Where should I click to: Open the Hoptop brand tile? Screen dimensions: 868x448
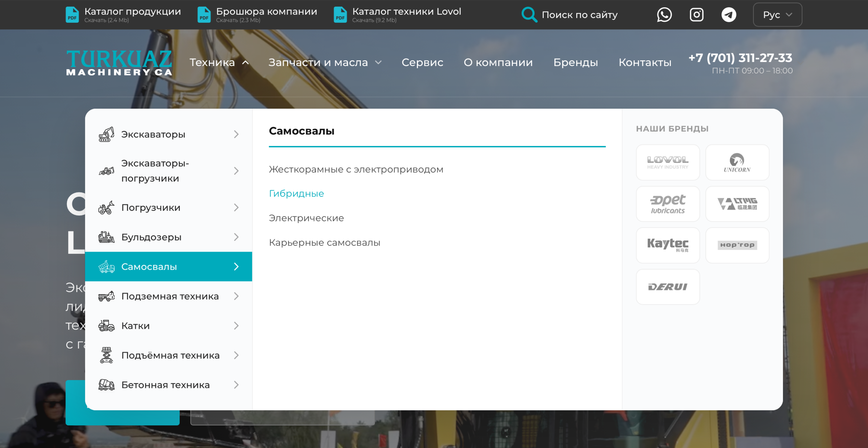(737, 245)
